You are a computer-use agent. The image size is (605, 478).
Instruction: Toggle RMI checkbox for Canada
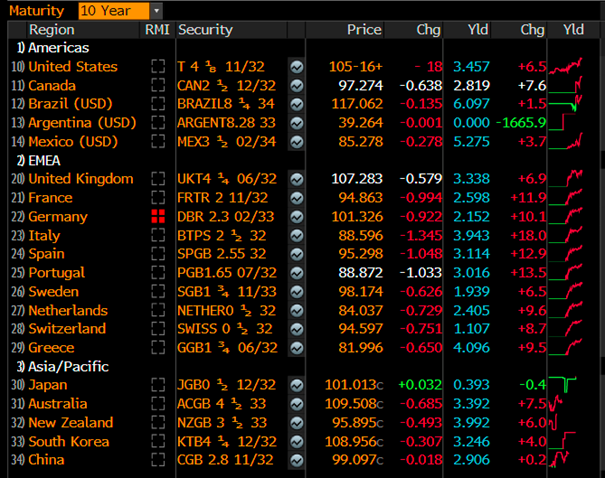click(x=158, y=85)
